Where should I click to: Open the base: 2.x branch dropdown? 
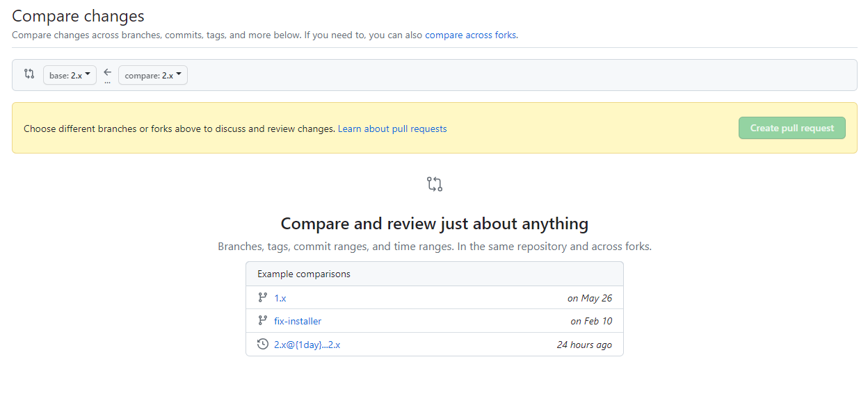(70, 75)
